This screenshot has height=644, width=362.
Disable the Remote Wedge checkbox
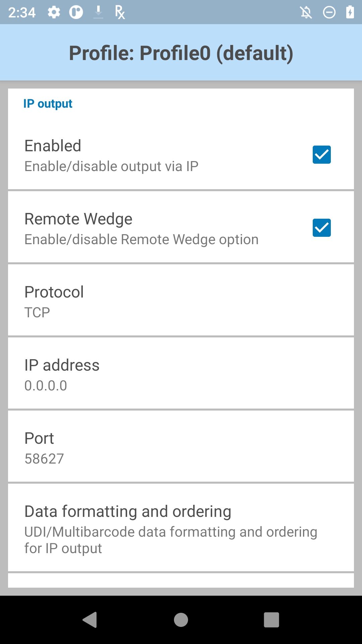point(321,228)
